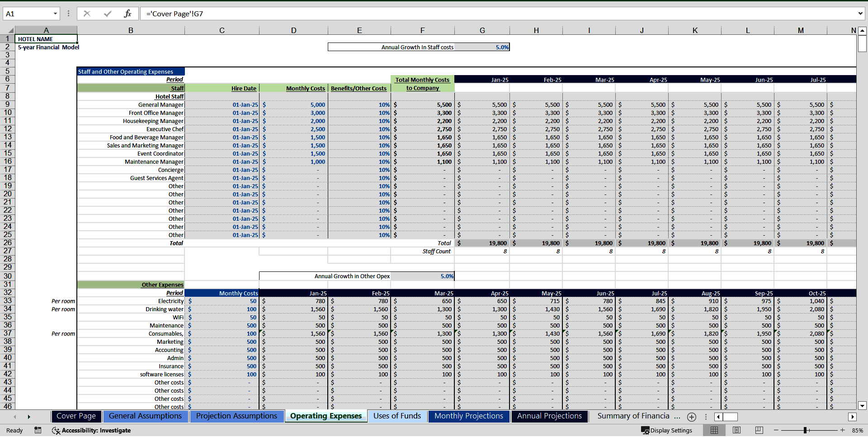
Task: Select Jan-25 staff column header
Action: tap(482, 80)
